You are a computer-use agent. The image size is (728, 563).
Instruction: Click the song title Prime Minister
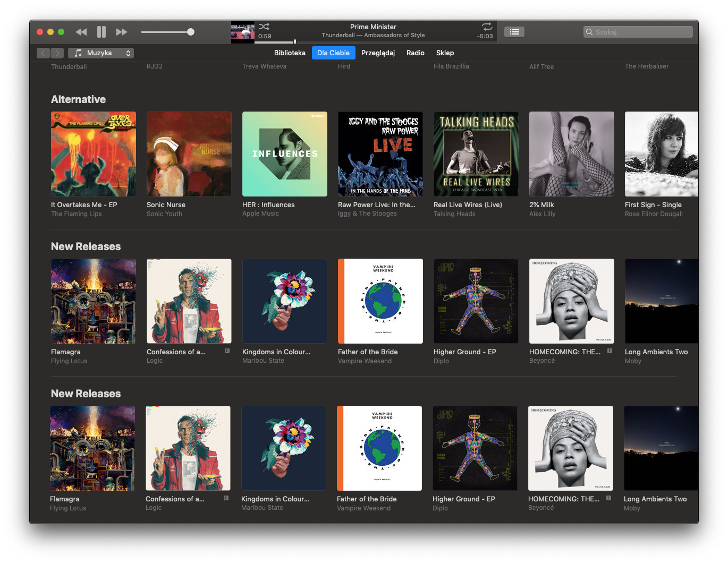point(373,27)
